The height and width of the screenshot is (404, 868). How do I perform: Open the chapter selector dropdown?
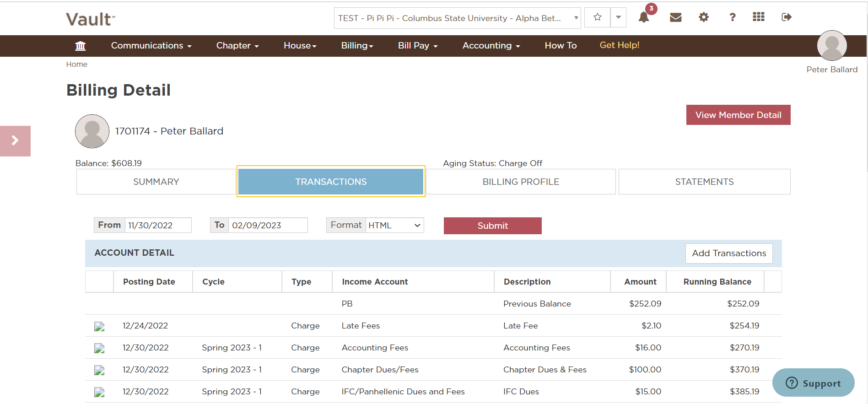457,18
